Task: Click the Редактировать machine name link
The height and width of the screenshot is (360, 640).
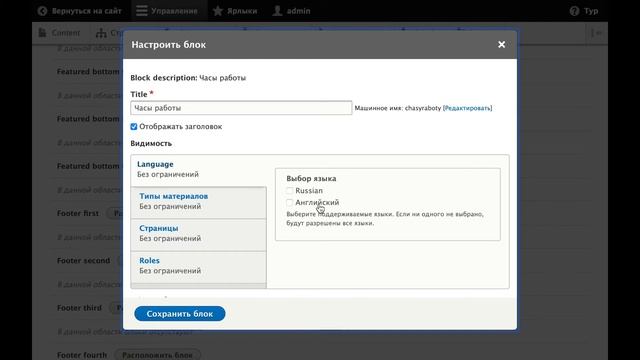Action: 467,108
